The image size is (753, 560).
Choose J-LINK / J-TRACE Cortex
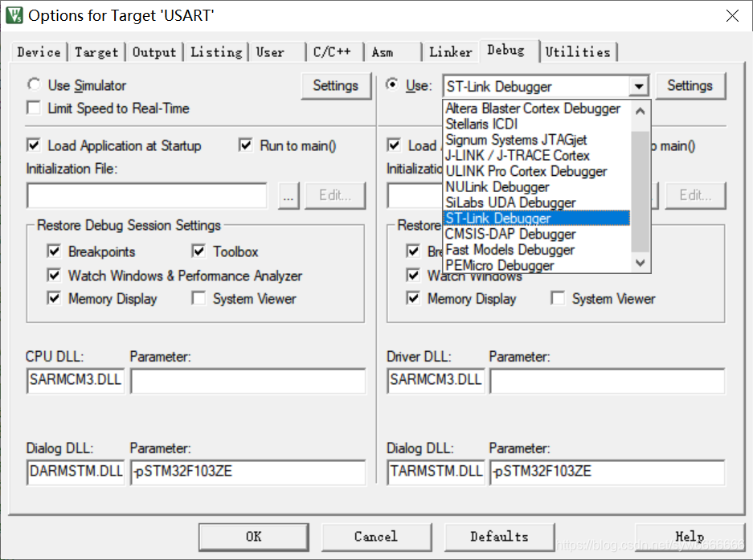coord(536,156)
